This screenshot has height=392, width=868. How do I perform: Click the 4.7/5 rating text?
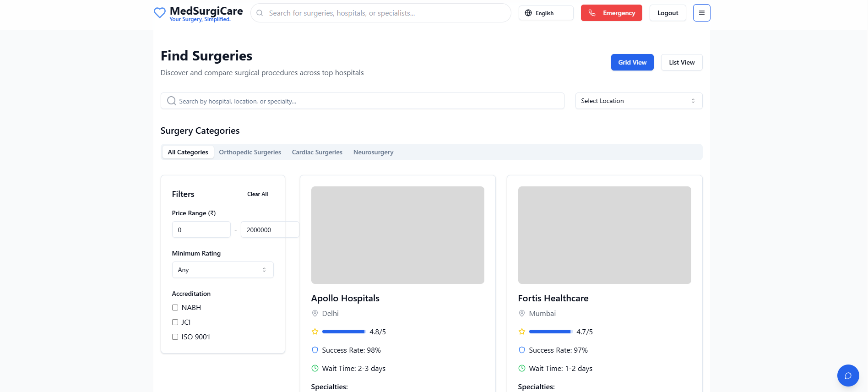click(x=585, y=332)
